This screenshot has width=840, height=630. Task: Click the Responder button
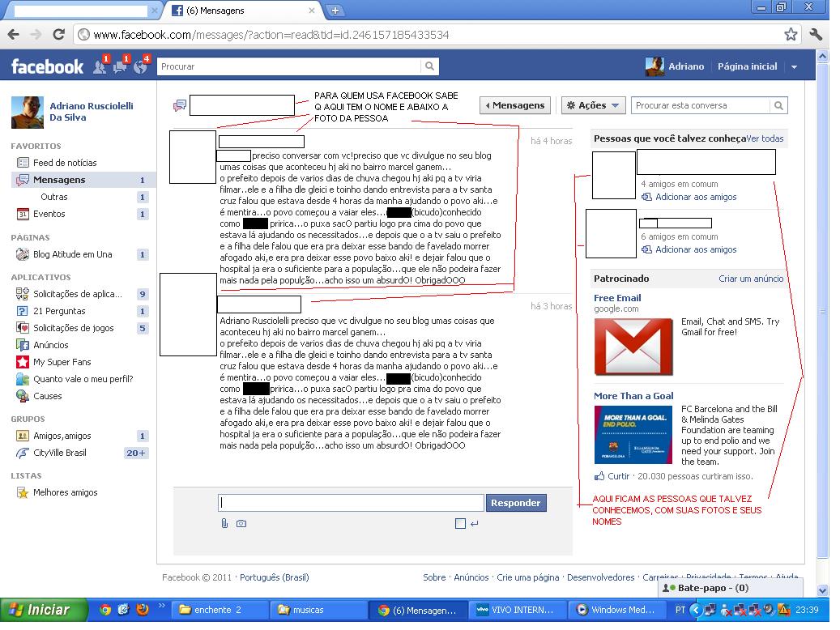[x=516, y=503]
